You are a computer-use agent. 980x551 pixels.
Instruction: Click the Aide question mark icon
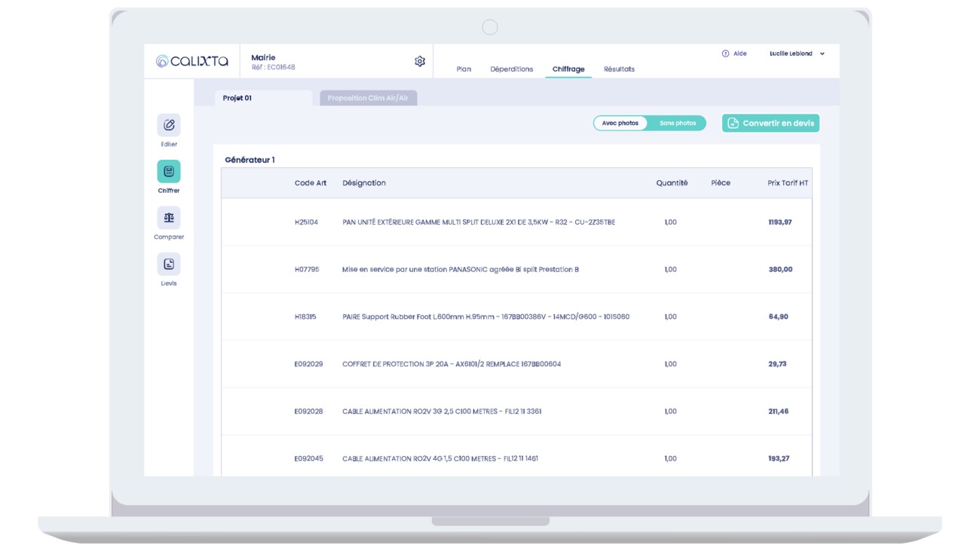click(725, 53)
